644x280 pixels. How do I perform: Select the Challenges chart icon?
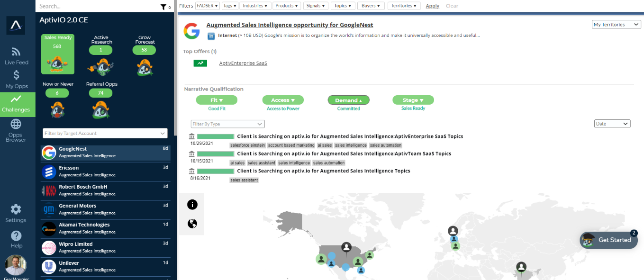click(x=16, y=99)
